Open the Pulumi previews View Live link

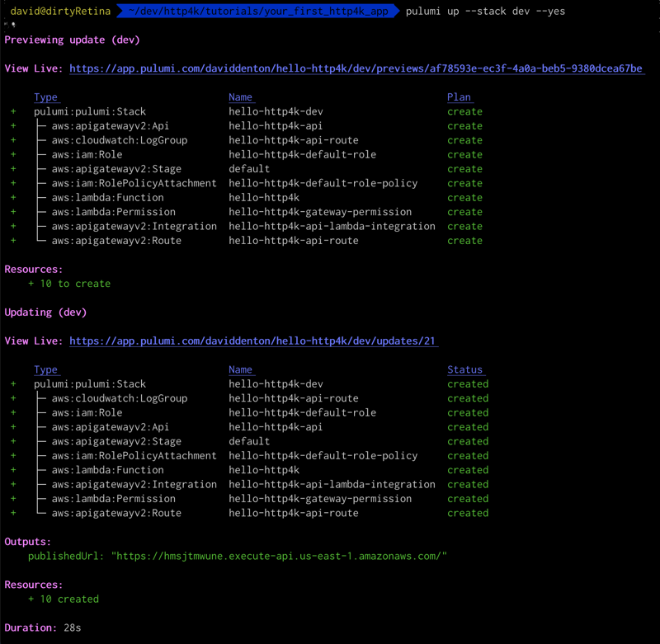click(356, 68)
